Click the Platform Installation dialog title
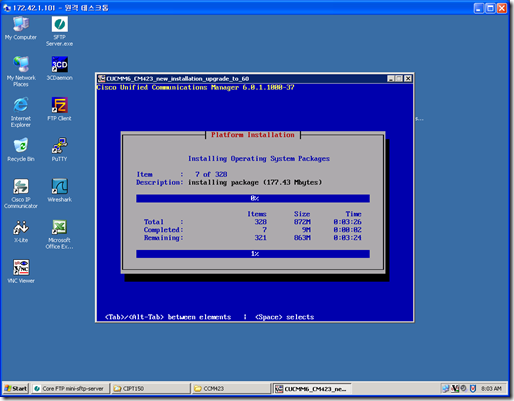The image size is (514, 401). (x=253, y=135)
